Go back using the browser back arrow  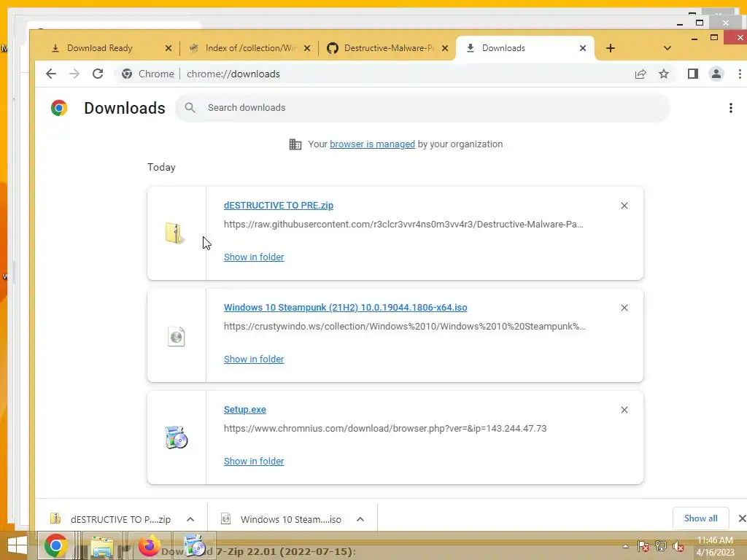(51, 74)
